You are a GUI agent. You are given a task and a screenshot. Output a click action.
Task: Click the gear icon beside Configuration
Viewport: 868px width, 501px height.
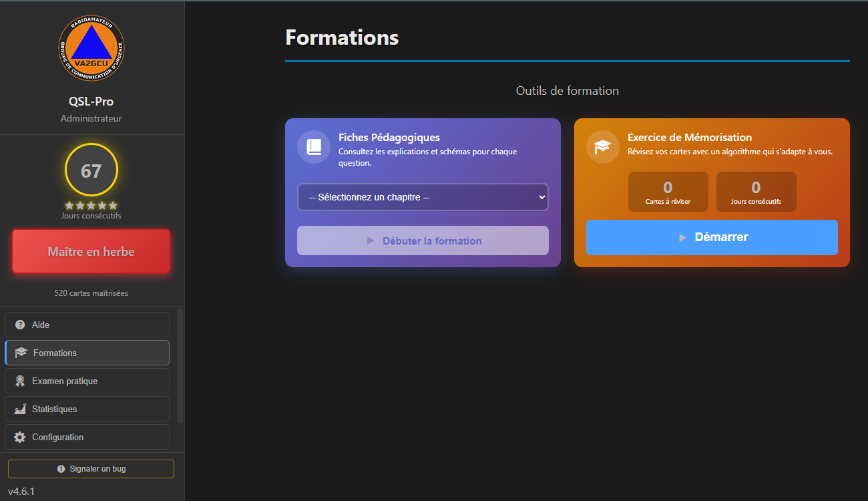point(20,437)
